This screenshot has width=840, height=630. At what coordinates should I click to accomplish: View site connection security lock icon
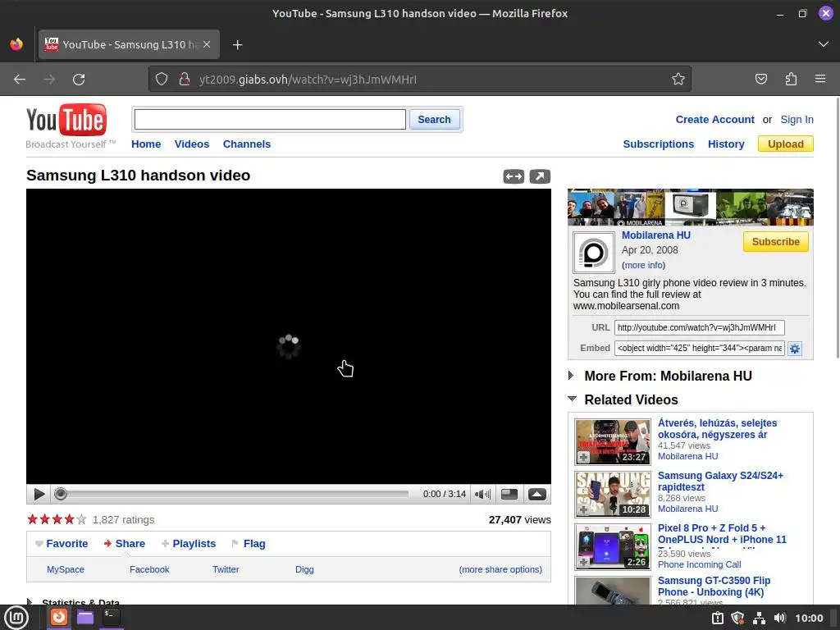(x=185, y=80)
